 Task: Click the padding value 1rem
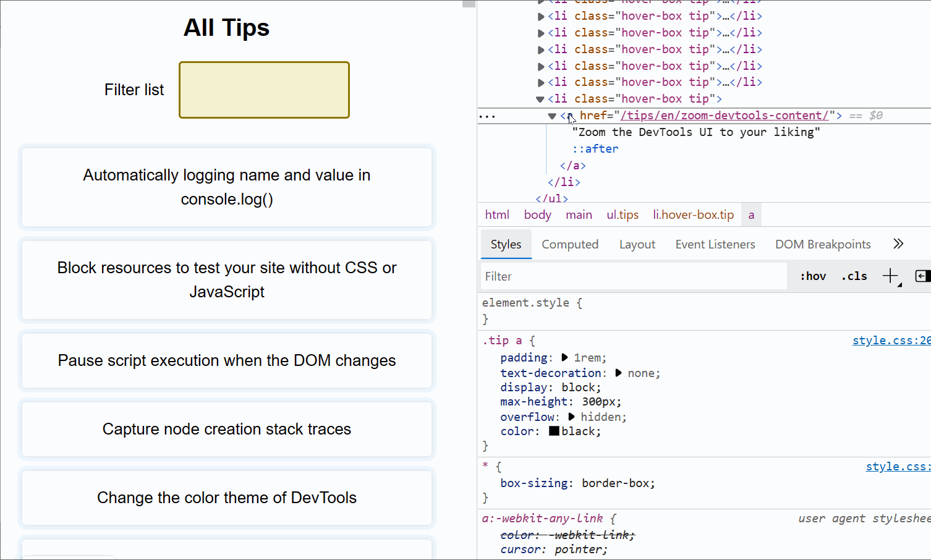point(588,358)
